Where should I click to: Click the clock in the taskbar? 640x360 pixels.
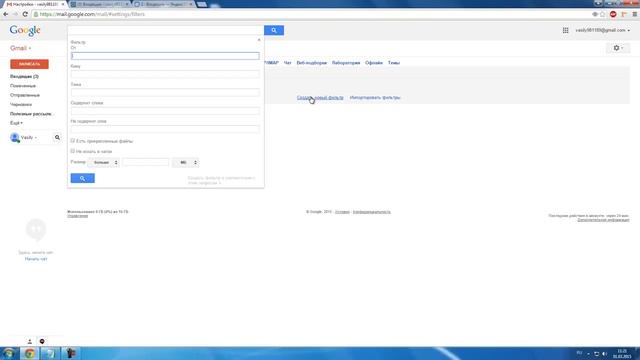(622, 353)
